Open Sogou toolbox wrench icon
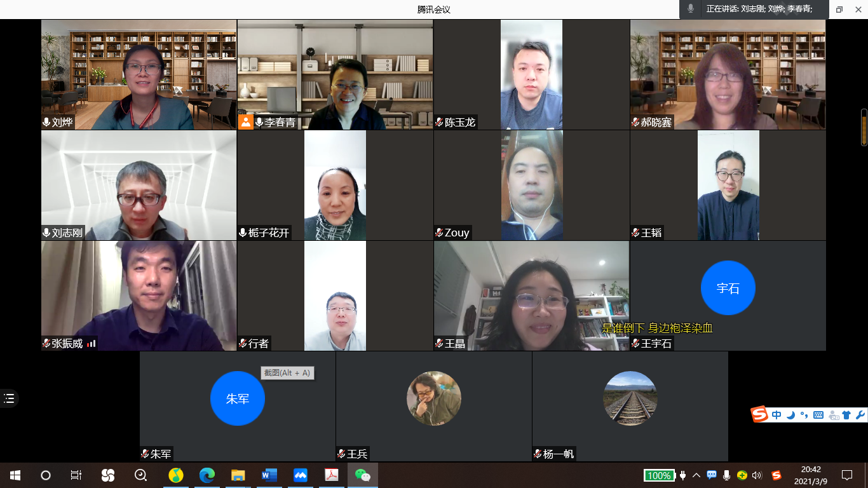This screenshot has width=868, height=488. (860, 415)
